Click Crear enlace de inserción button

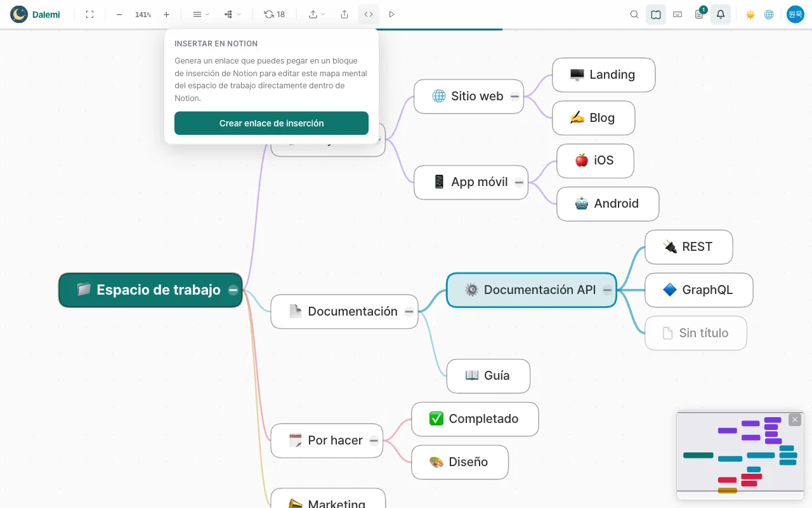click(x=272, y=123)
